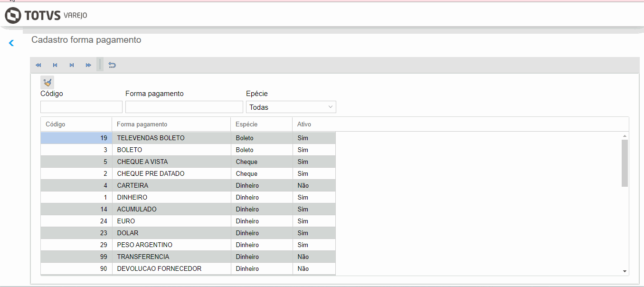This screenshot has height=287, width=644.
Task: Click the vertical scrollbar thumb of the grid
Action: (625, 163)
